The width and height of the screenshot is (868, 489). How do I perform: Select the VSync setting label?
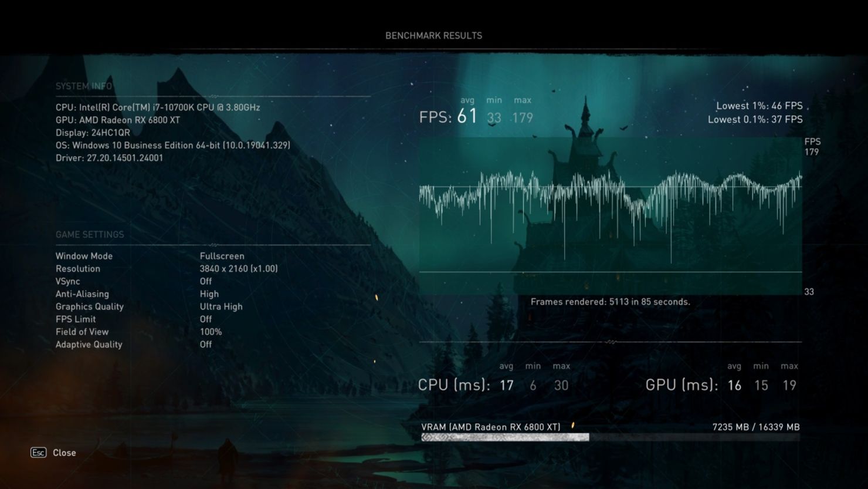point(68,281)
